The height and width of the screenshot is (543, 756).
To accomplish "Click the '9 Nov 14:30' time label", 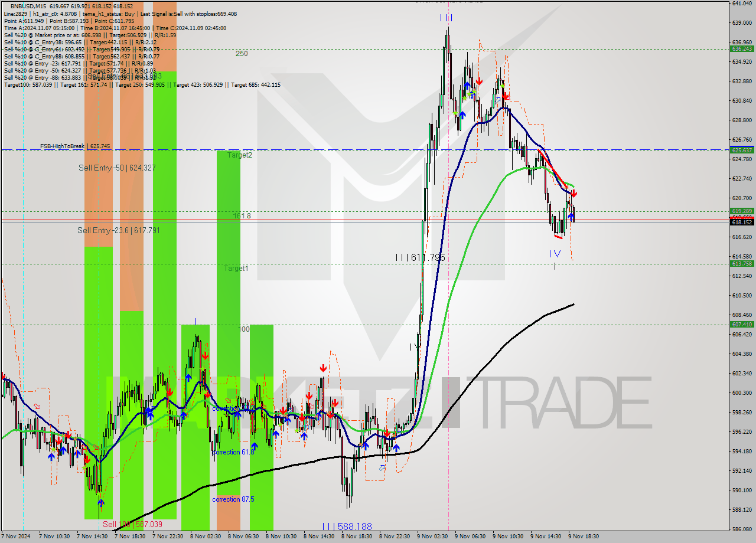I will click(547, 537).
